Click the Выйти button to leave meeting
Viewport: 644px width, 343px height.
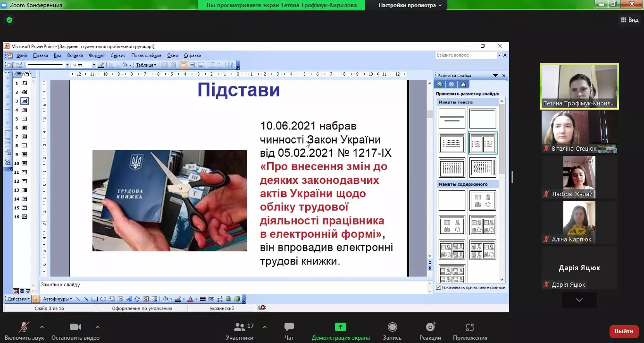coord(624,331)
